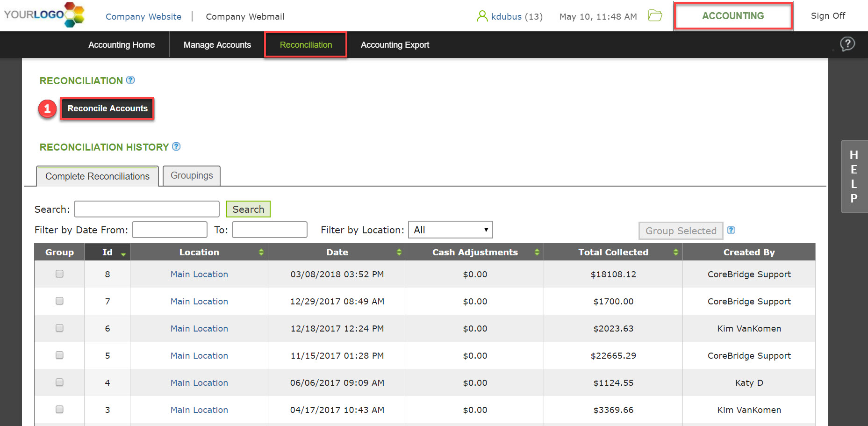Click the green Search button
Image resolution: width=868 pixels, height=426 pixels.
pyautogui.click(x=248, y=209)
